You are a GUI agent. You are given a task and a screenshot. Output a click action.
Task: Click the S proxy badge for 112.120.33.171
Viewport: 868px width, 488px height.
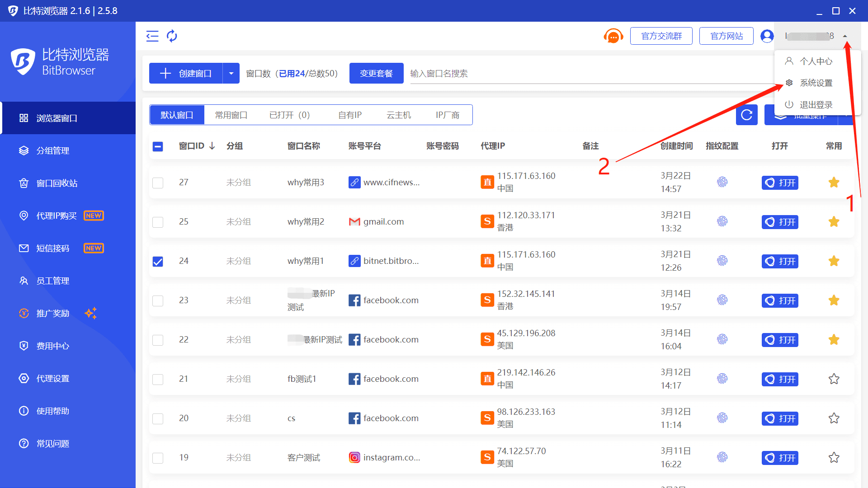coord(487,222)
